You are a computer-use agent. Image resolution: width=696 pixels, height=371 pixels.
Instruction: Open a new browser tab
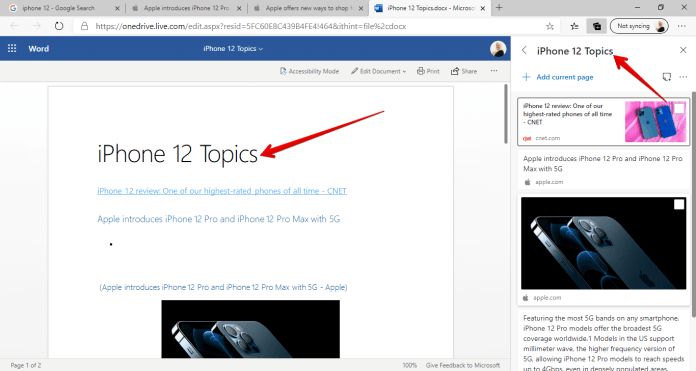[499, 8]
